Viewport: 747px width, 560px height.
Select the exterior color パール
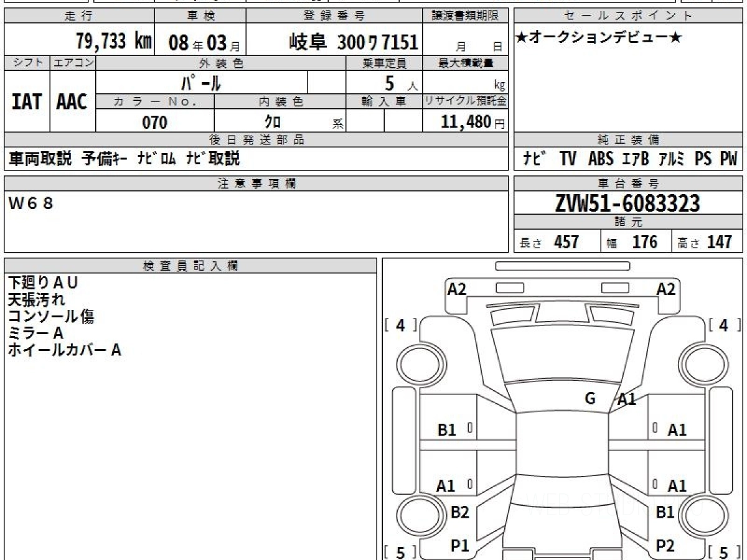[201, 82]
